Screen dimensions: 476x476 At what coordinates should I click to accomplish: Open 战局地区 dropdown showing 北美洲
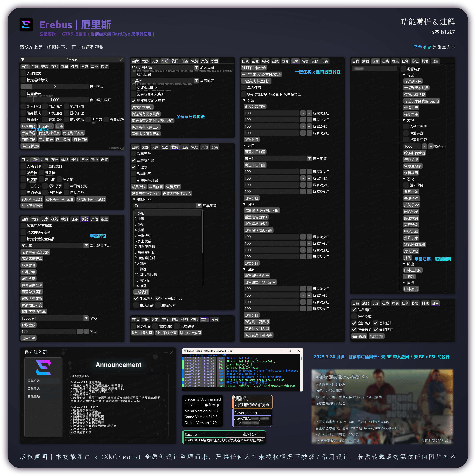(x=196, y=81)
